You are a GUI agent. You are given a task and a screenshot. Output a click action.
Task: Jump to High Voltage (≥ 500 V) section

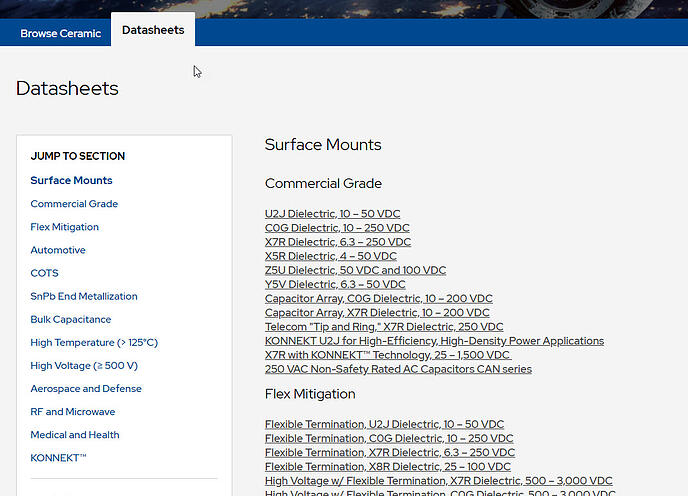(84, 366)
